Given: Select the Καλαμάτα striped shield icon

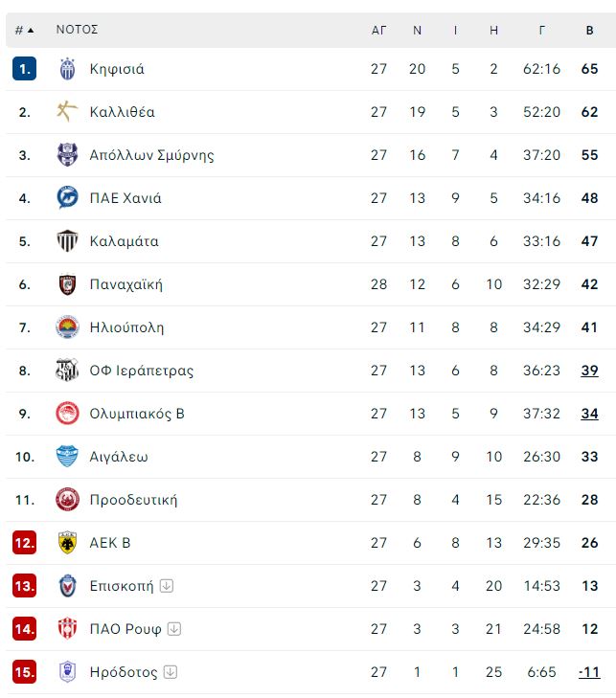Looking at the screenshot, I should (x=67, y=241).
